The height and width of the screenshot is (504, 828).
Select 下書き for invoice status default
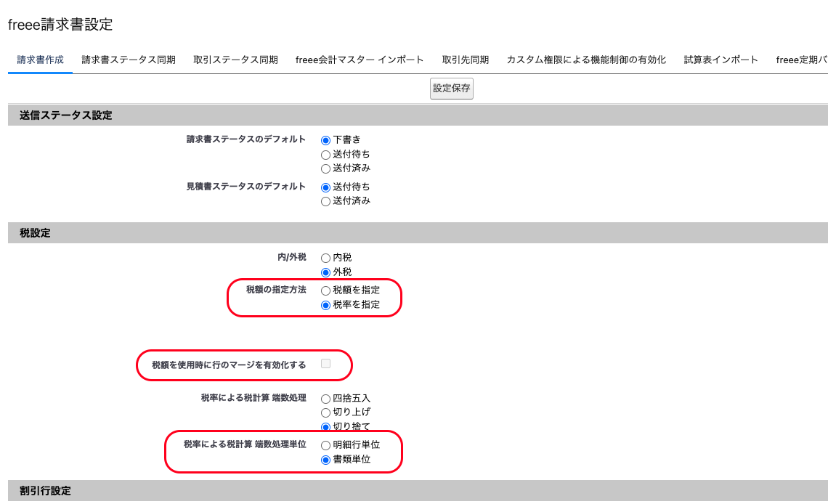(326, 140)
